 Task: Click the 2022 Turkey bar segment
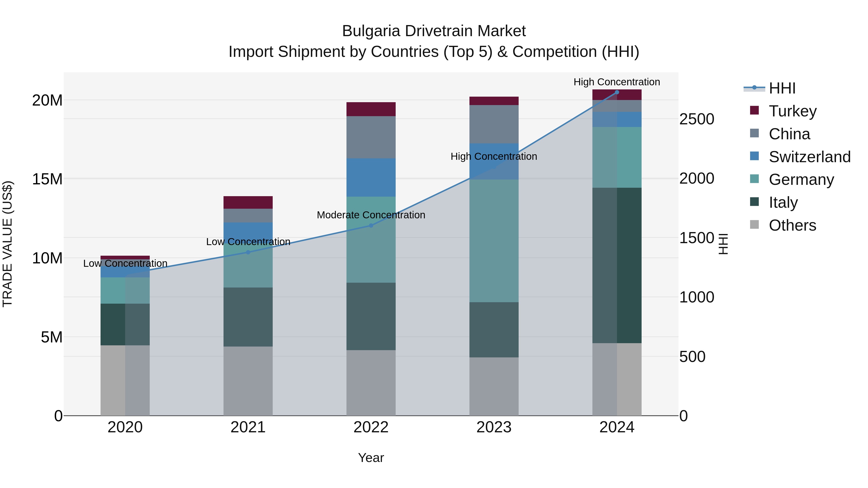tap(371, 109)
